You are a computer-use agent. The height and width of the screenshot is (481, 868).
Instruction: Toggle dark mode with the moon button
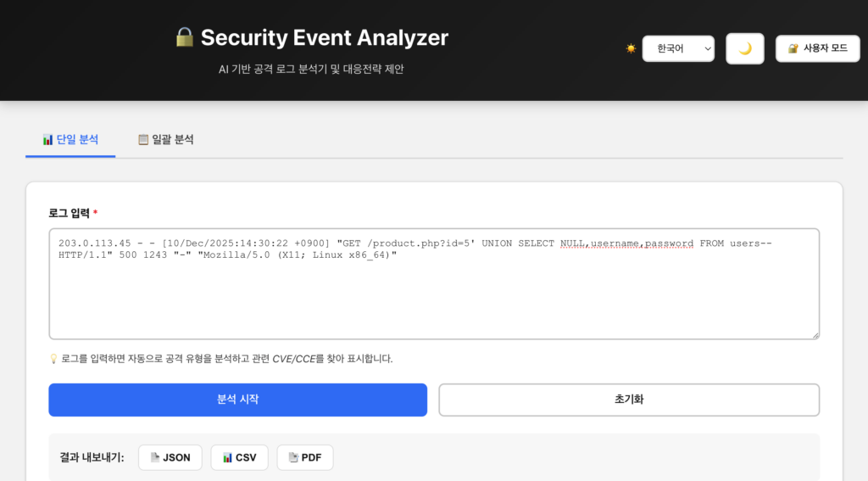pos(745,48)
